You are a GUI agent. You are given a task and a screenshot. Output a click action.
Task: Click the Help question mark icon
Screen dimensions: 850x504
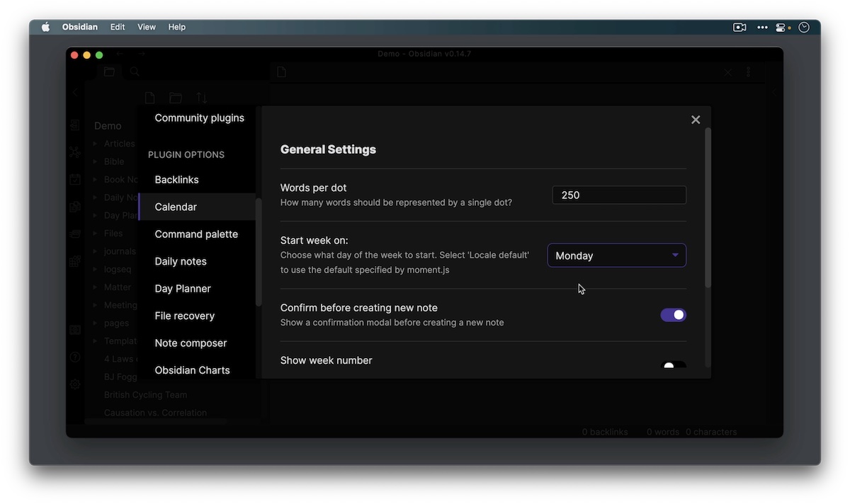point(75,357)
